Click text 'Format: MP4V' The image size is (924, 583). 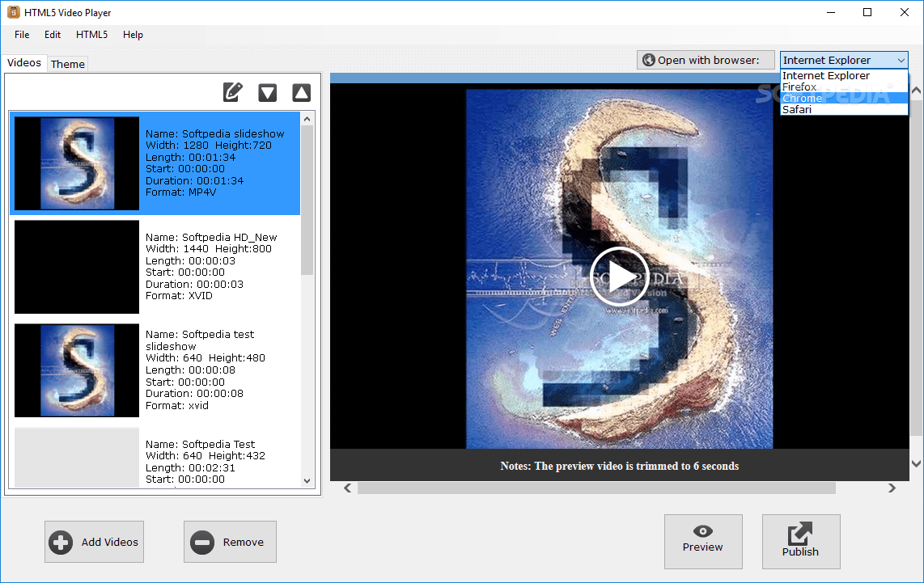click(x=181, y=192)
